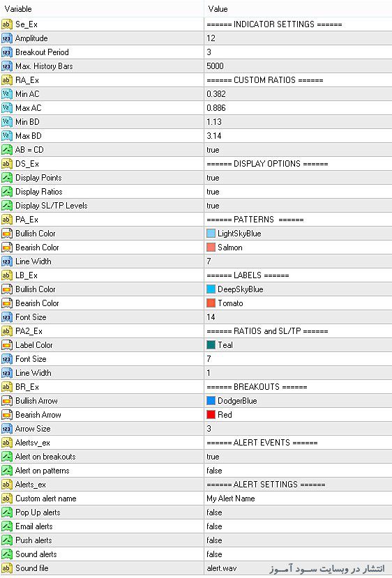Viewport: 392px width, 578px height.
Task: Click the color icon next to Label Color
Action: click(7, 345)
